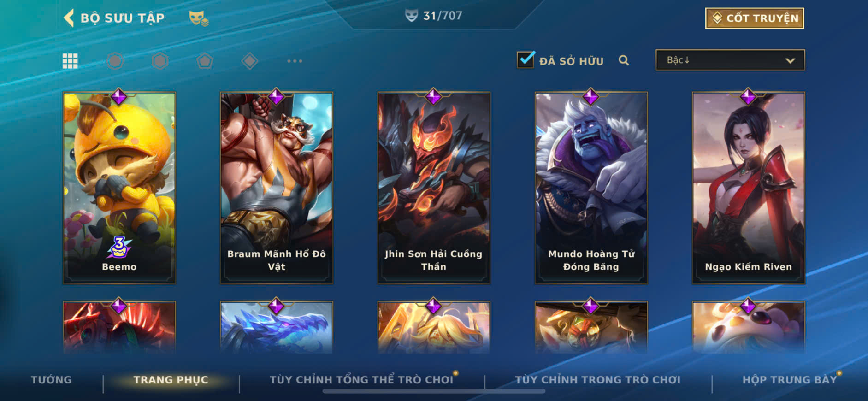Select the all-skins grid filter icon
This screenshot has width=868, height=401.
pos(70,61)
